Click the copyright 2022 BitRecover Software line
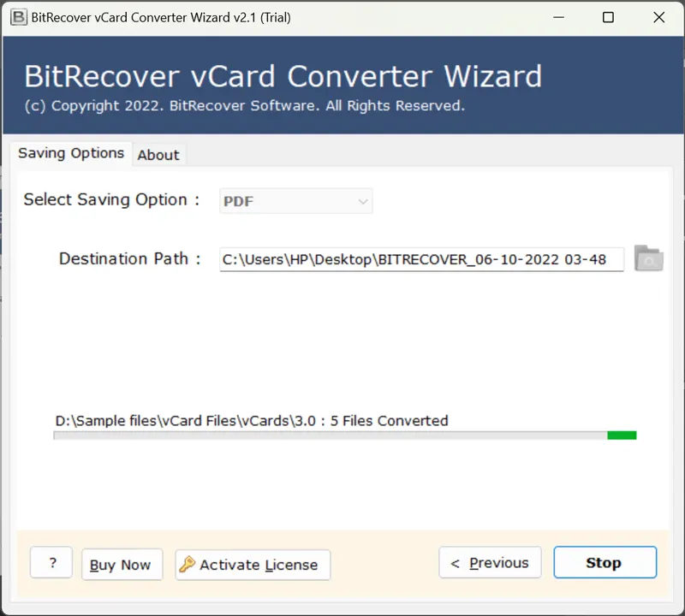Image resolution: width=685 pixels, height=616 pixels. point(245,105)
